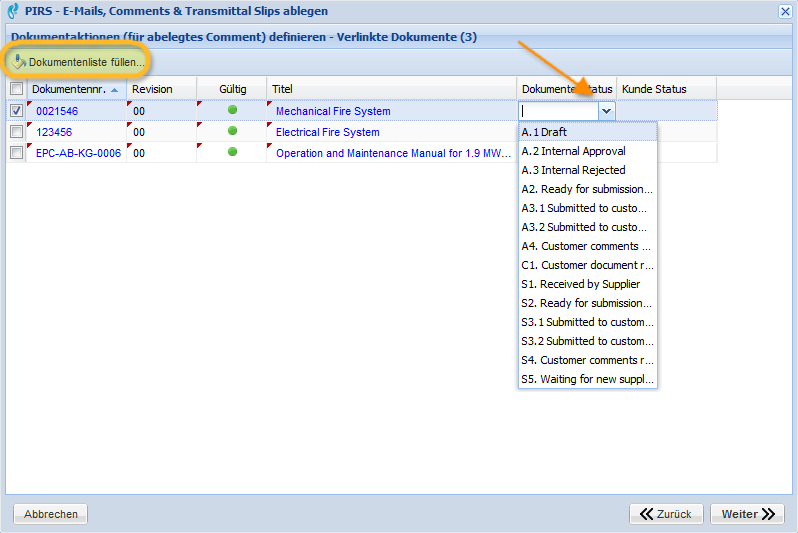This screenshot has width=798, height=533.
Task: Sort by the Dokumentennr. column header
Action: tap(68, 89)
